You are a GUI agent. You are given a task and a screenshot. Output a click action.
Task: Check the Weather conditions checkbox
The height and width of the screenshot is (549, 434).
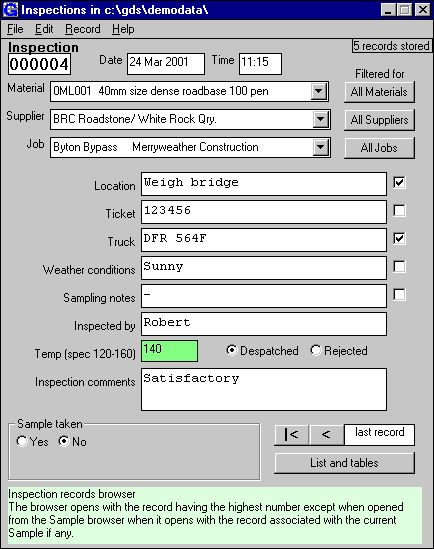(x=399, y=266)
